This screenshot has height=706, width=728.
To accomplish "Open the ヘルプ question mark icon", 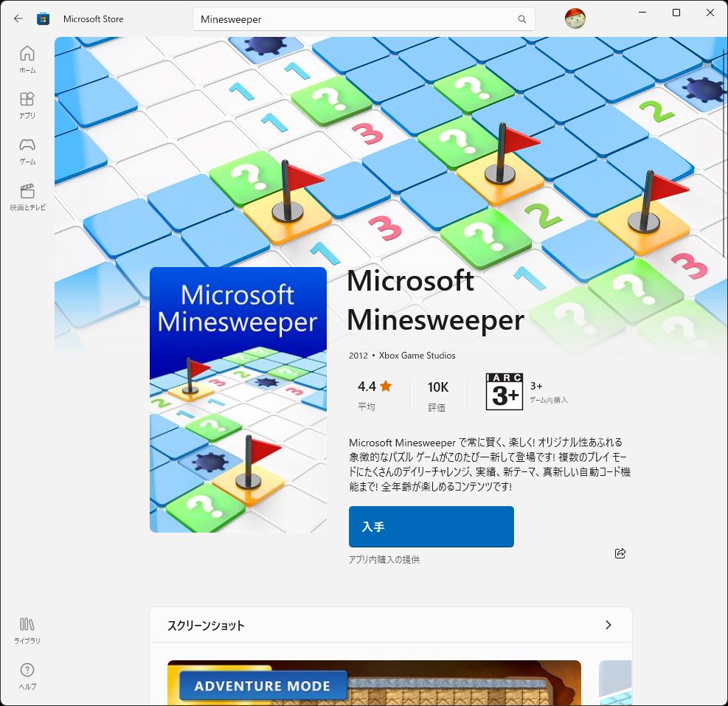I will click(27, 675).
